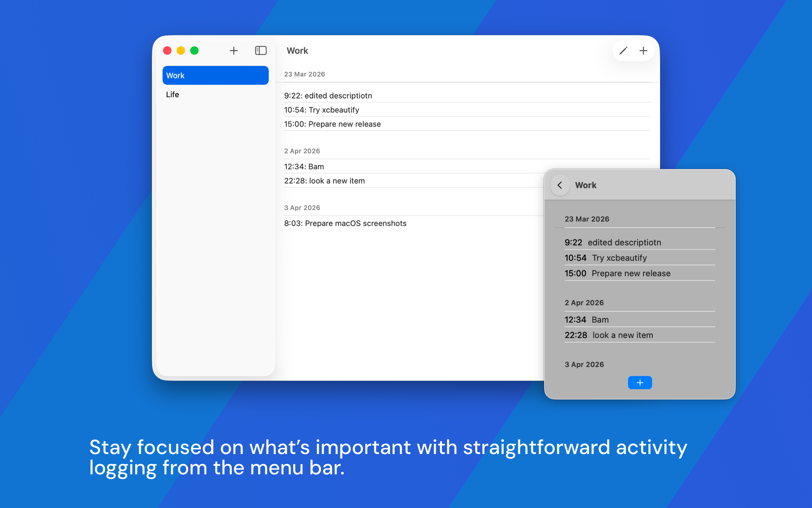Click the 3 Apr 2026 header in main window
812x508 pixels.
(x=302, y=208)
